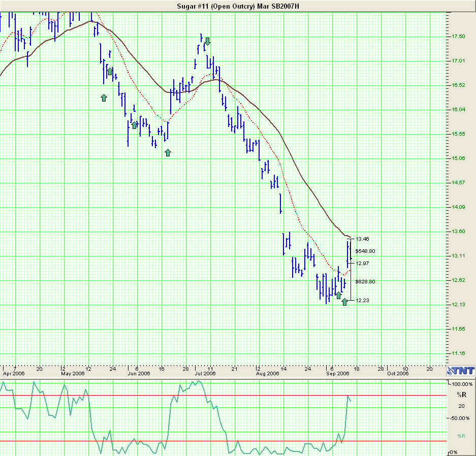Click the 12.13 price axis label
The height and width of the screenshot is (456, 476).
[x=458, y=305]
